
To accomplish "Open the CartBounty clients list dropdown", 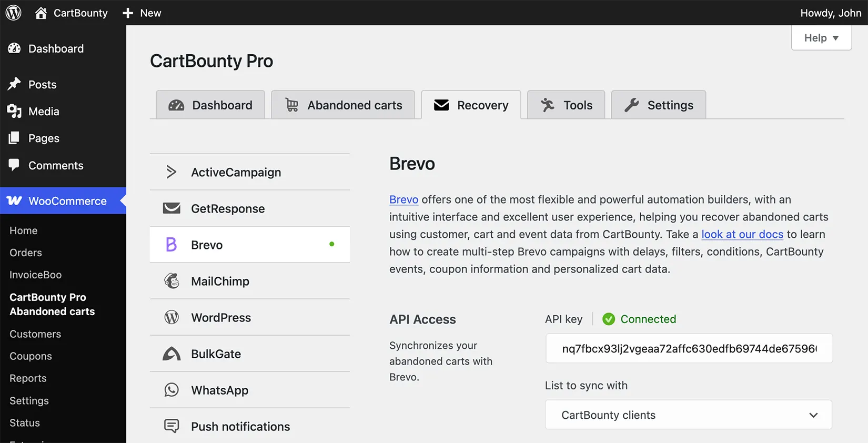I will (x=689, y=415).
